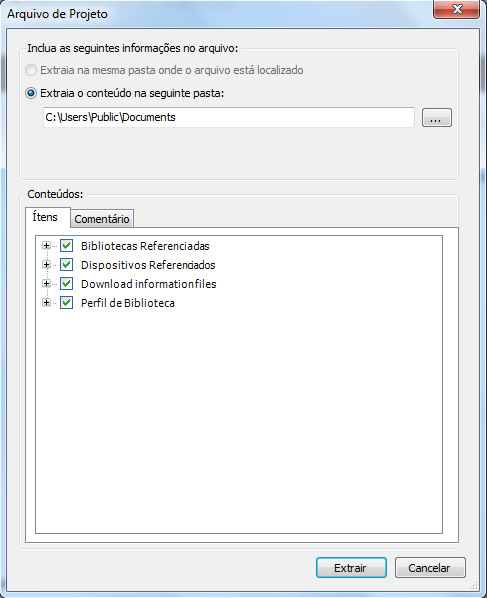Close the Arquivo de Projeto dialog
Screen dimensions: 487x598
[x=456, y=9]
